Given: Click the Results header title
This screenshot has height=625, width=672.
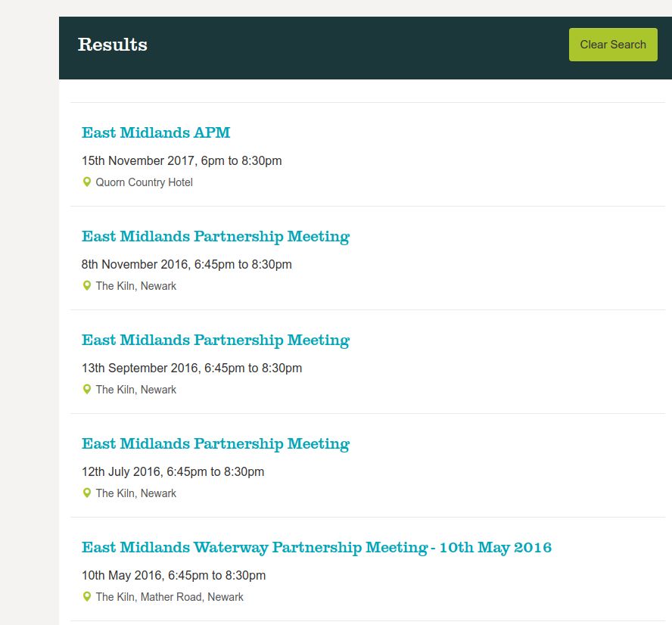Looking at the screenshot, I should coord(112,45).
